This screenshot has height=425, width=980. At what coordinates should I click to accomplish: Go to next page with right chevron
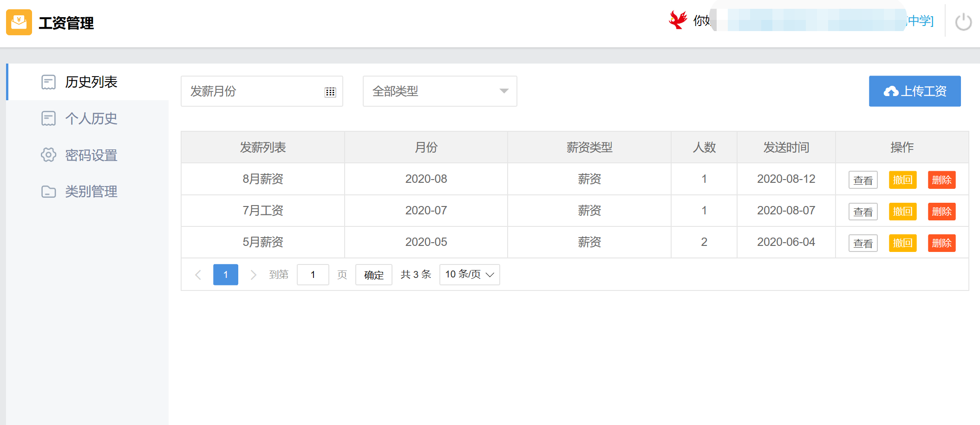253,275
